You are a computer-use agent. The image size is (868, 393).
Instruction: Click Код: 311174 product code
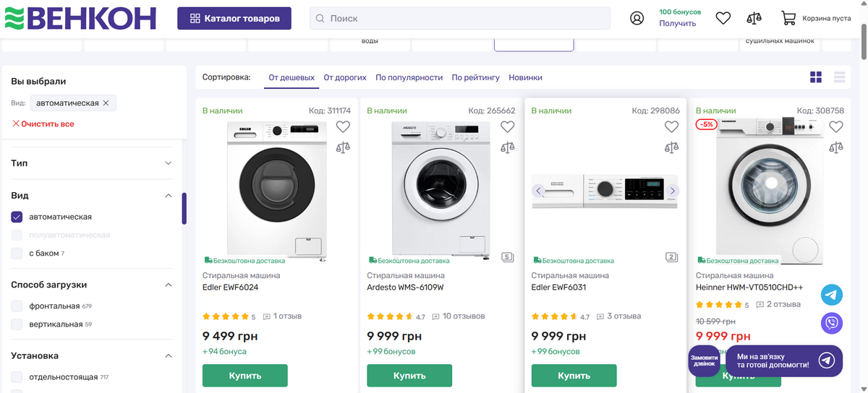click(x=329, y=111)
